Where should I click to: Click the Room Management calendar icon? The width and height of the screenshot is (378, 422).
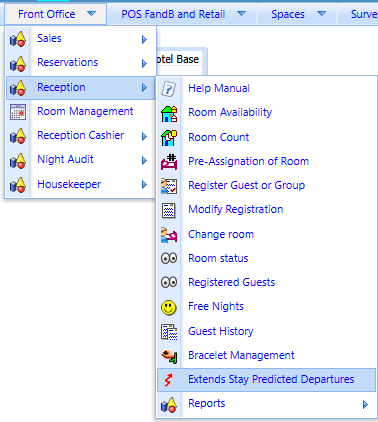18,112
